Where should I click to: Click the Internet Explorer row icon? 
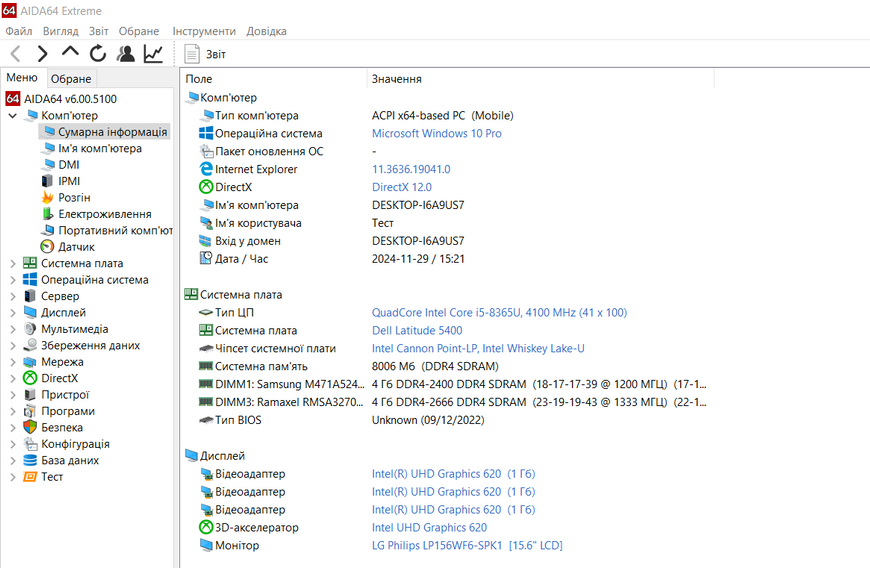[206, 169]
